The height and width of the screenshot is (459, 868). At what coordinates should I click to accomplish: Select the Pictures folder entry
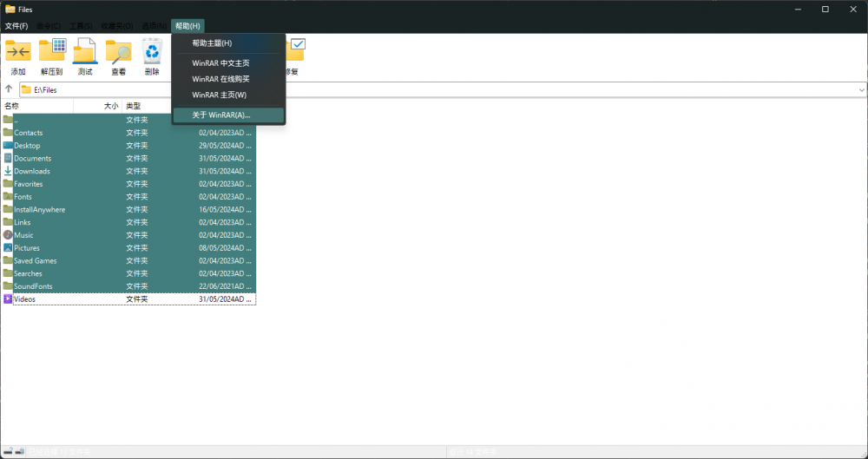click(27, 248)
